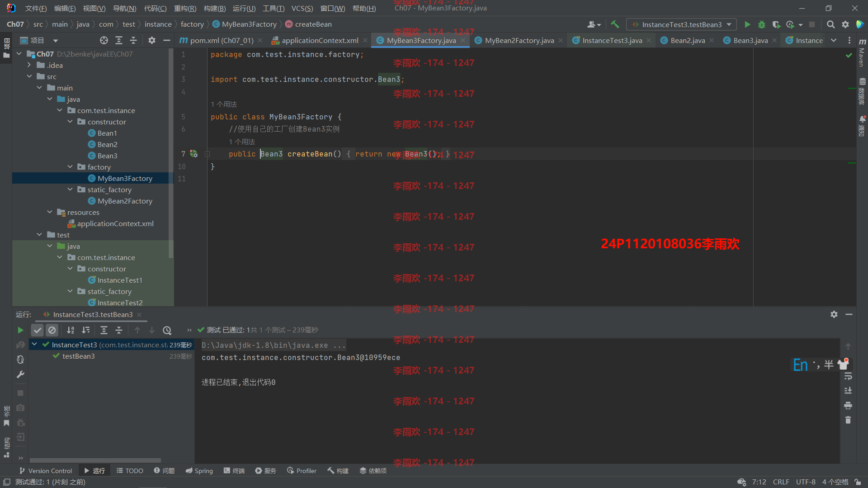Screen dimensions: 868x488
Task: Minimize the run tool window
Action: [x=849, y=314]
